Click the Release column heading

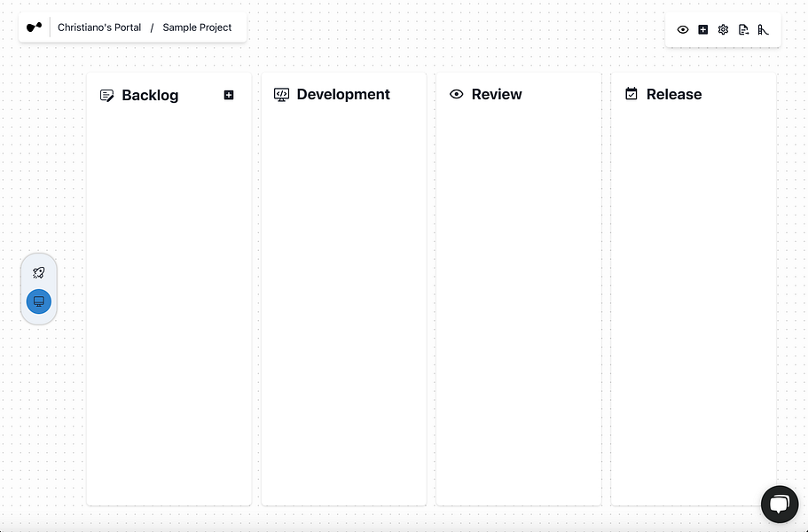pyautogui.click(x=674, y=94)
